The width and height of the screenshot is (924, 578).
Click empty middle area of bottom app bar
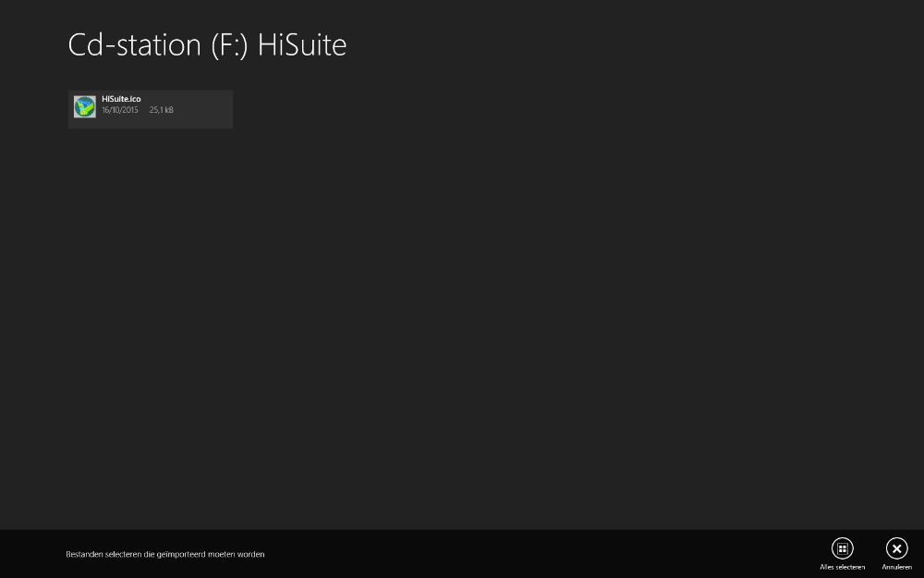[x=536, y=554]
